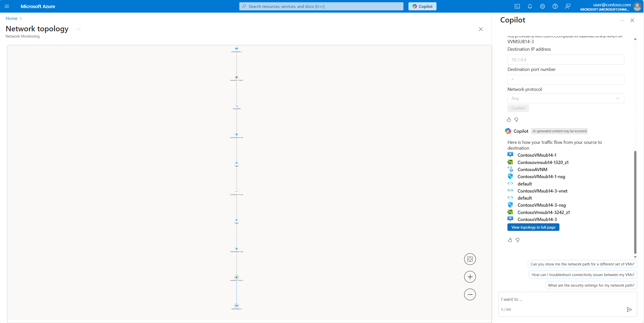Click thumbs down on traffic flow response
Screen dimensions: 644x323
(518, 240)
